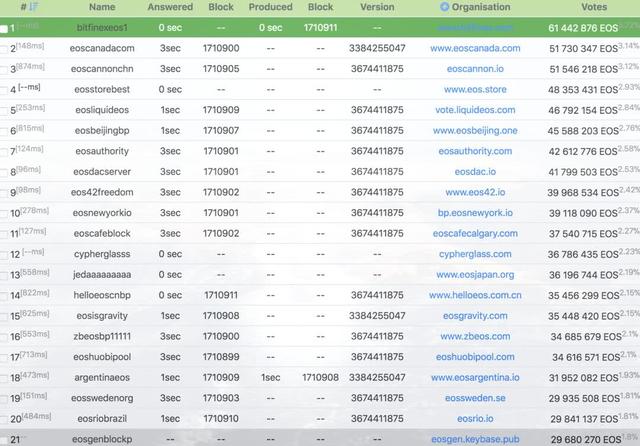The image size is (640, 446).
Task: Sort producers by rank number icon
Action: point(34,7)
